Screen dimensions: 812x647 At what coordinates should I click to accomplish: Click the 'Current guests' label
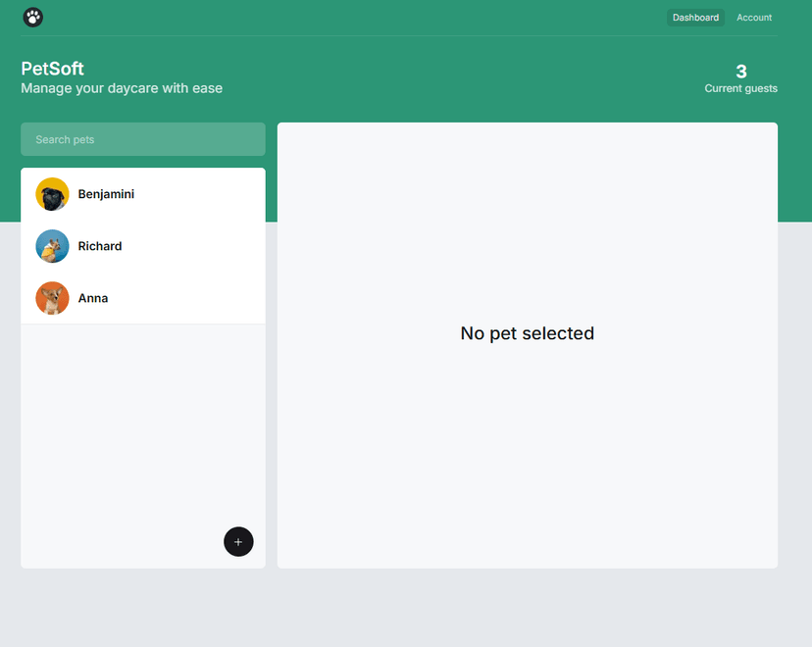coord(740,88)
